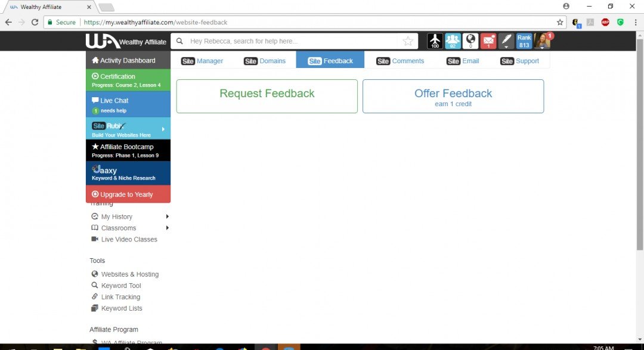Image resolution: width=644 pixels, height=350 pixels.
Task: Open the Rank 813 badge
Action: click(524, 41)
